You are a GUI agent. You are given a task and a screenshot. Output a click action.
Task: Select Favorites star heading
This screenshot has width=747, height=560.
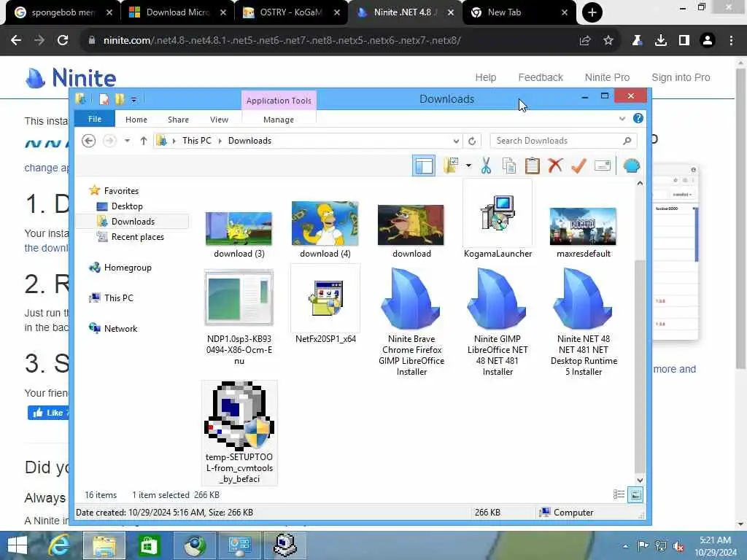(x=121, y=190)
